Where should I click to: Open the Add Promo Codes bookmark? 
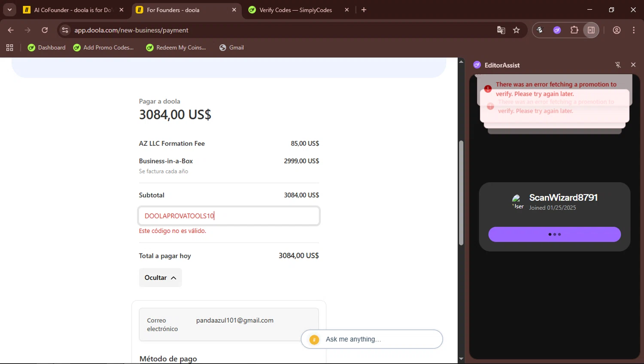point(103,48)
